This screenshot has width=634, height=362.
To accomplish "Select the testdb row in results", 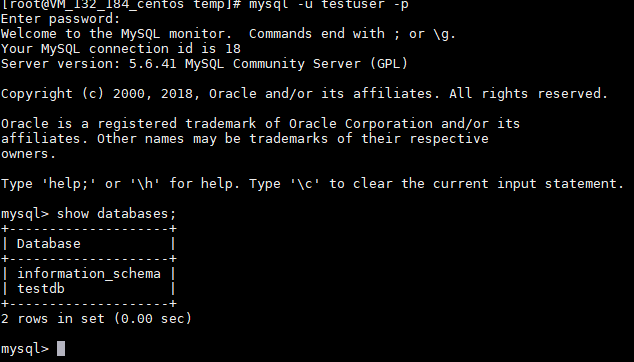I will 89,289.
